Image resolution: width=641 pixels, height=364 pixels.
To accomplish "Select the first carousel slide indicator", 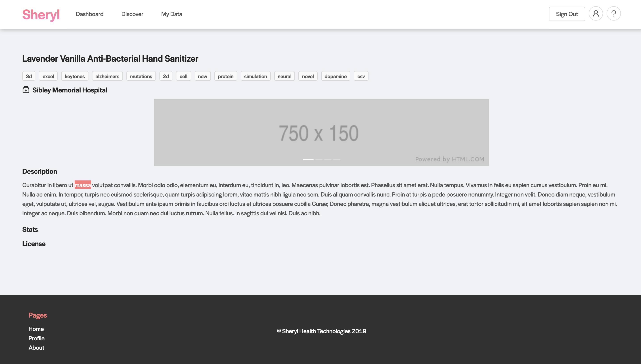I will point(308,159).
